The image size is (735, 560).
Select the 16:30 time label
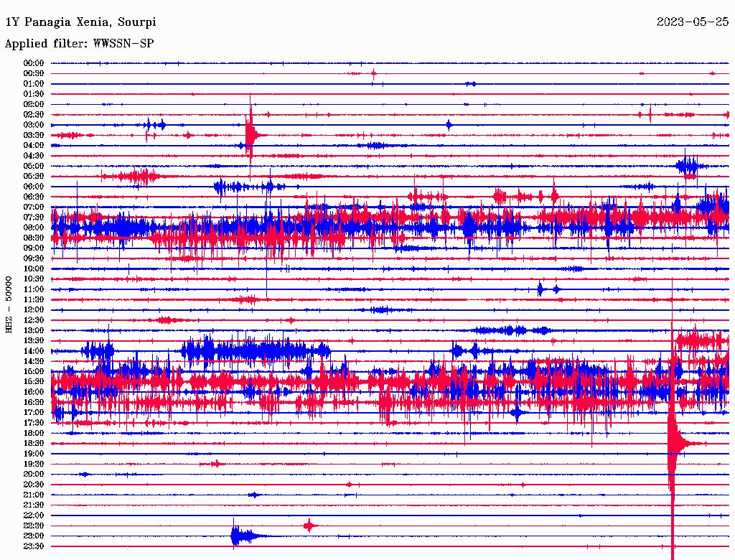[x=34, y=403]
